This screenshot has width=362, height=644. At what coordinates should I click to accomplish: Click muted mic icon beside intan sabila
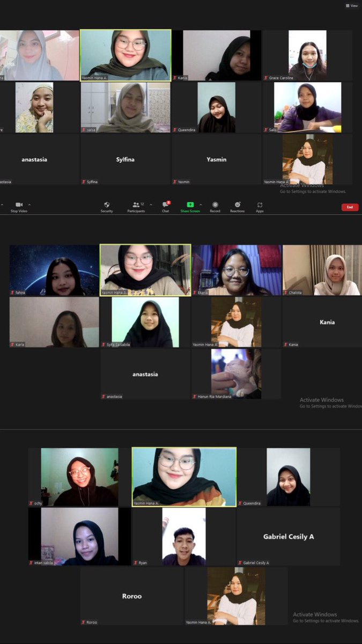point(31,563)
